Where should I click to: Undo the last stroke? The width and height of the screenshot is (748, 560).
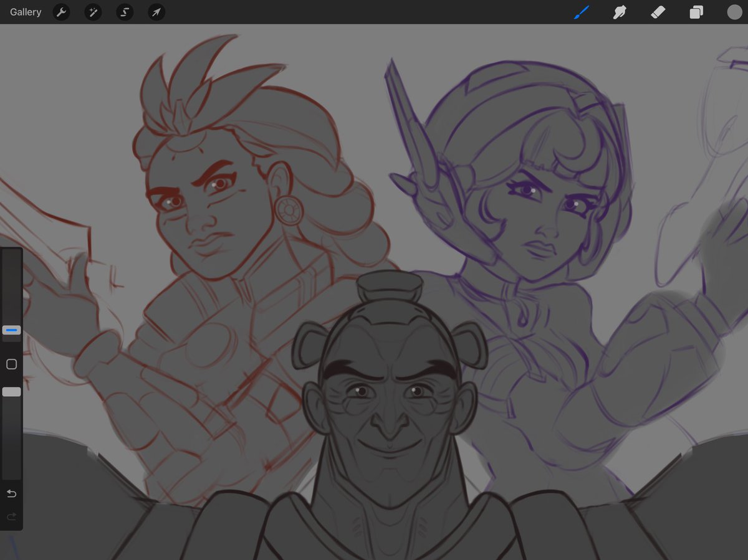pos(11,493)
